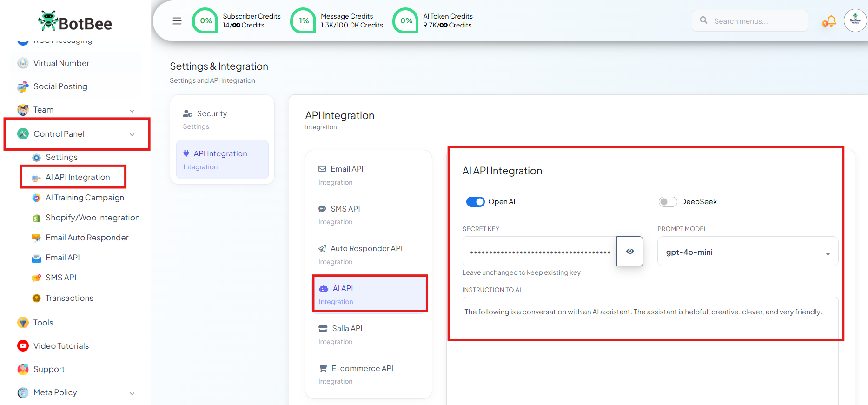
Task: Click the 'Leave unchanged to keep existing key' hint
Action: click(521, 272)
